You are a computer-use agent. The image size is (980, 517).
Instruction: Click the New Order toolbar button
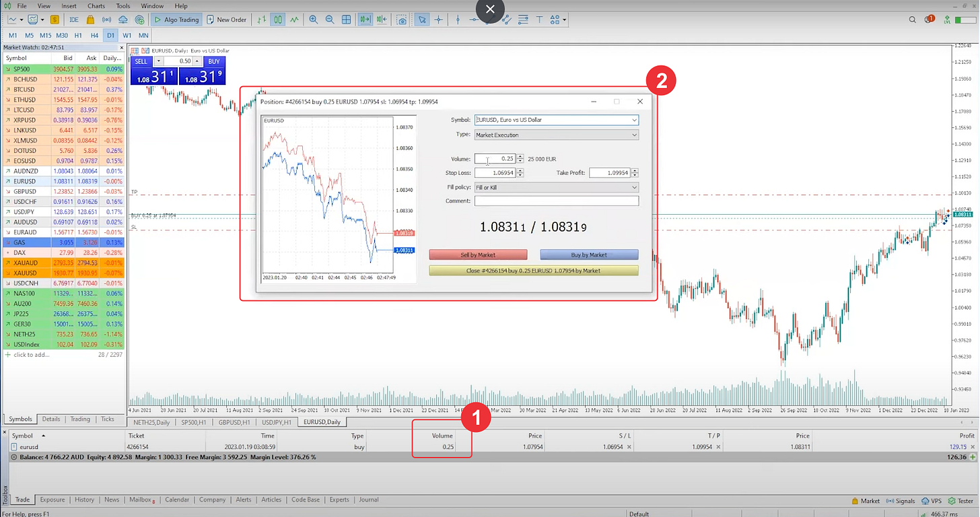(x=227, y=20)
